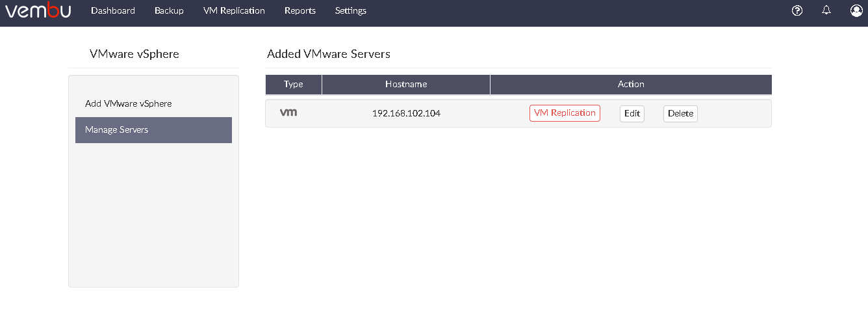Viewport: 868px width, 311px height.
Task: Click the Action column header
Action: coord(631,85)
